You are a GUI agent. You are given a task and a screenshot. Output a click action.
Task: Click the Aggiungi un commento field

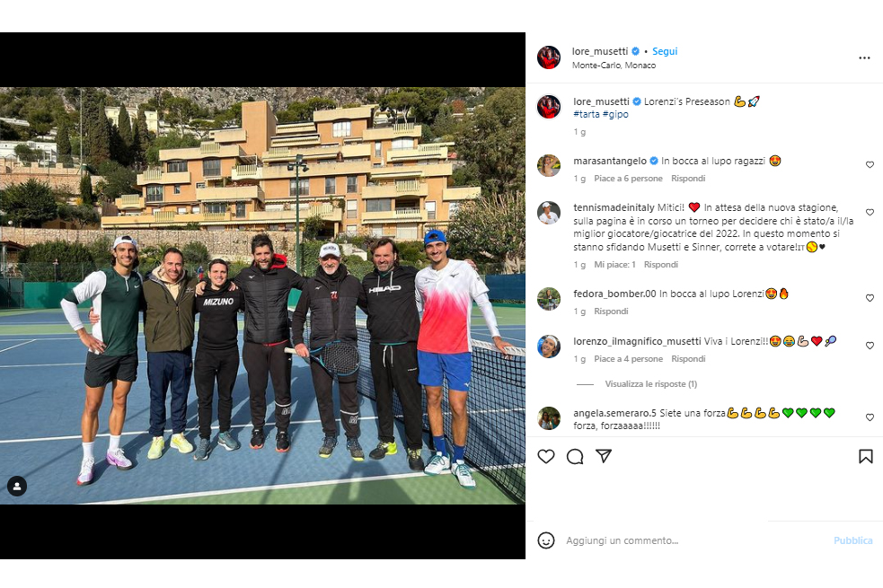(693, 540)
